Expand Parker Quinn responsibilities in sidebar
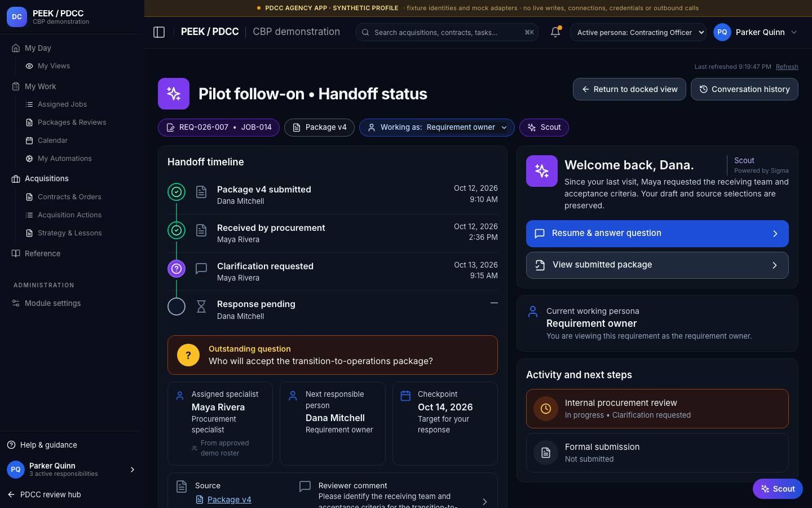The image size is (812, 508). click(x=133, y=470)
